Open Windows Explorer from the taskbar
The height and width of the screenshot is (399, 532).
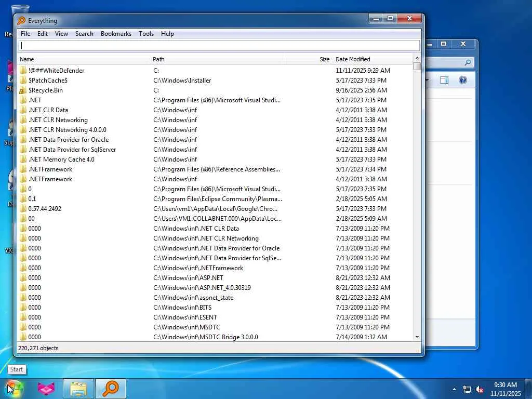coord(78,389)
